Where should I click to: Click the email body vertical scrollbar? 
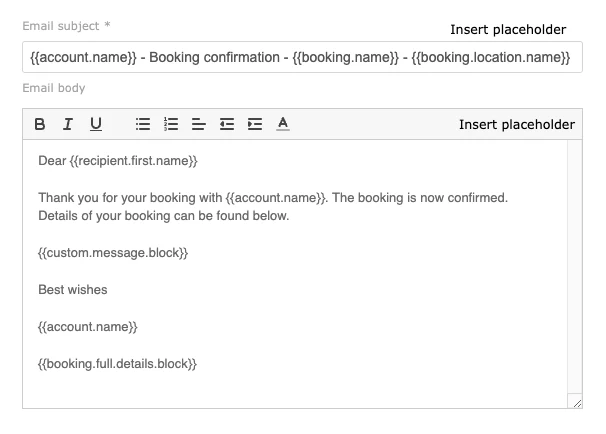tap(575, 260)
